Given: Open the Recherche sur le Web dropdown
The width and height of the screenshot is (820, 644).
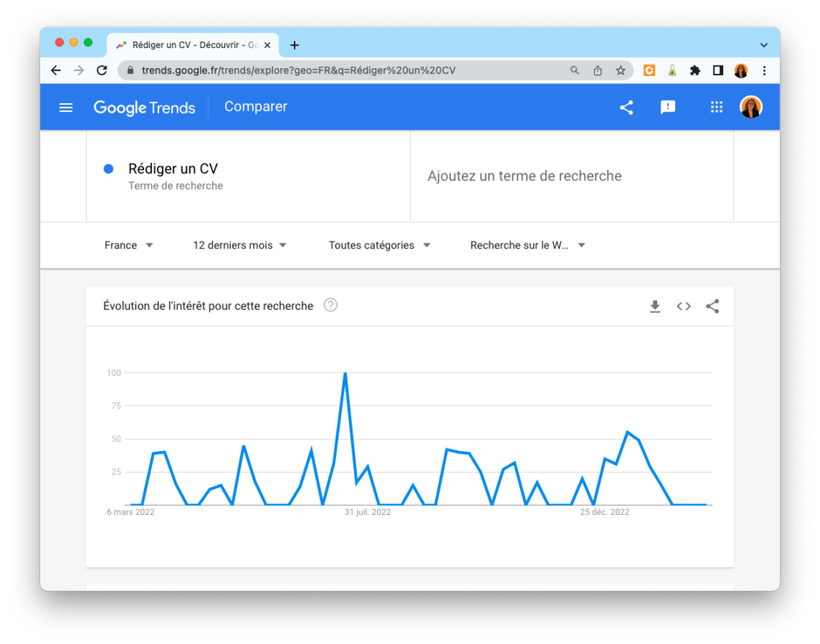Looking at the screenshot, I should [528, 245].
